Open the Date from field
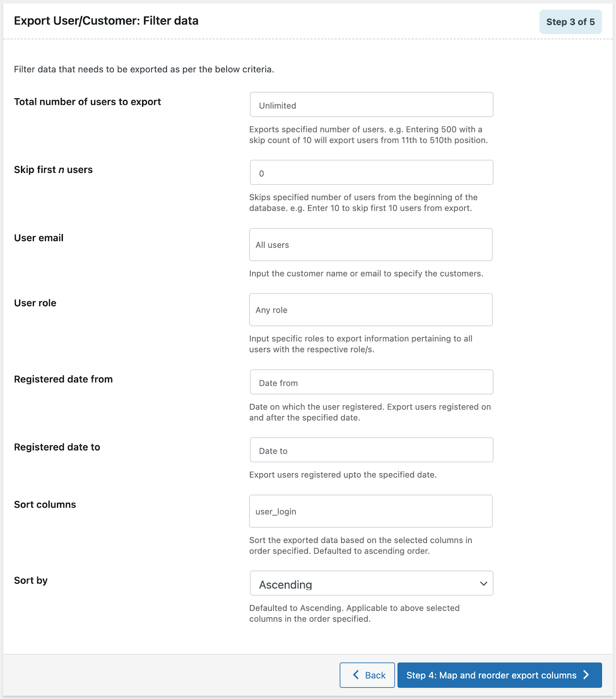The image size is (616, 699). point(371,382)
